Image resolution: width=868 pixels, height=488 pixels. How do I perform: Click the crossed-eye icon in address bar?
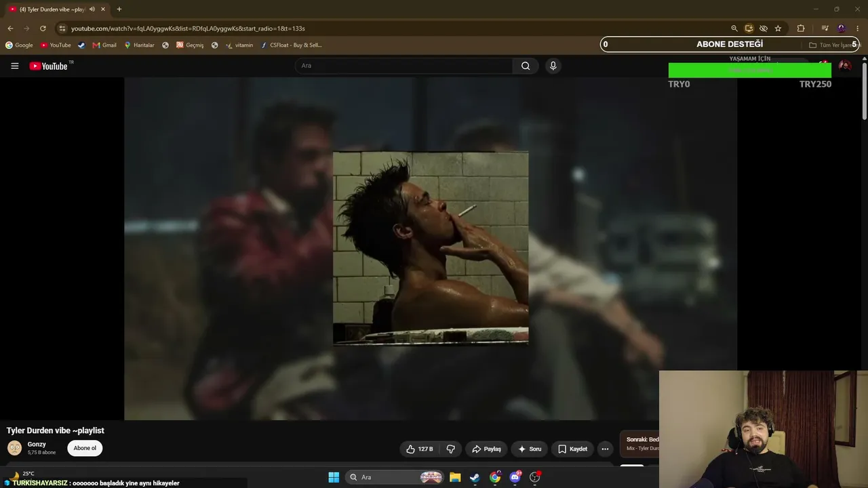[764, 28]
